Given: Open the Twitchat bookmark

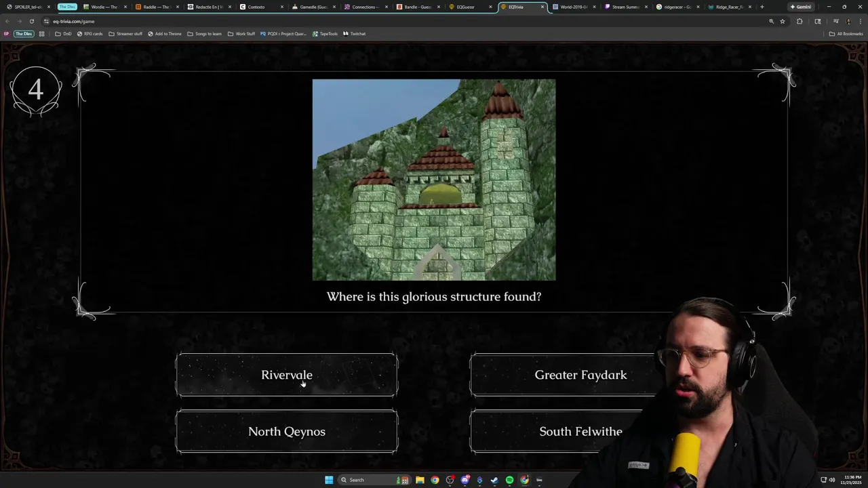Looking at the screenshot, I should click(x=354, y=34).
